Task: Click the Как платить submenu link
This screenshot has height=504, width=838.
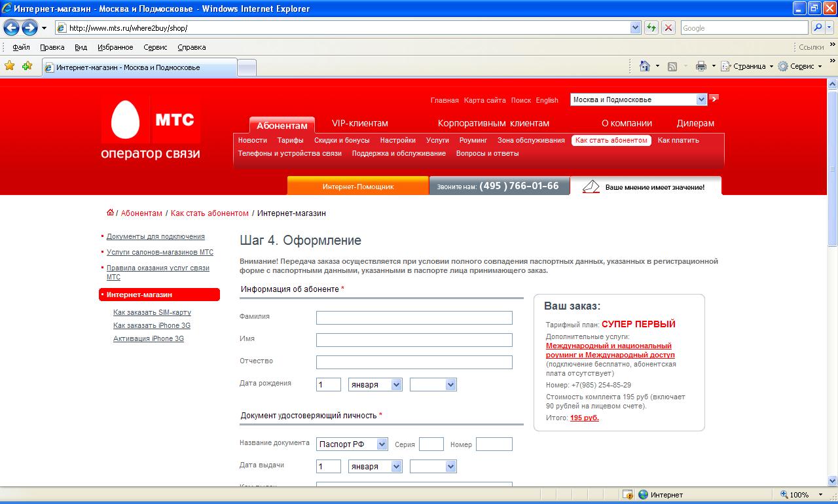Action: click(678, 140)
